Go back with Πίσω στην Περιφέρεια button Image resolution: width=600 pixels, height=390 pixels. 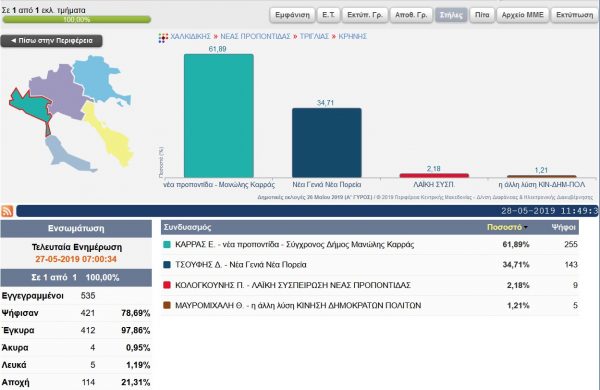52,41
